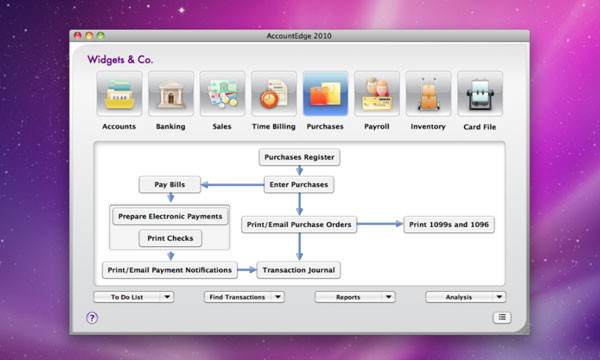Expand the To Do List dropdown arrow

coord(167,297)
